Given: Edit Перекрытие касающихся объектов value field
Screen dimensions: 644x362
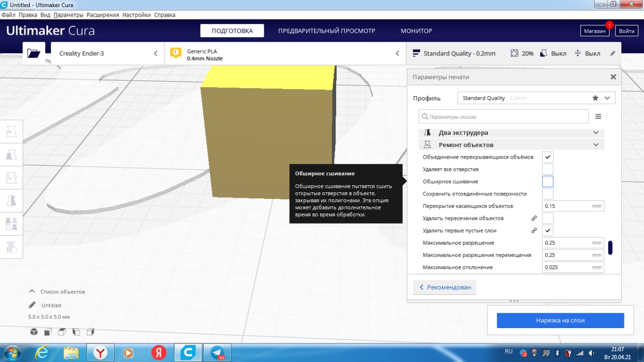Looking at the screenshot, I should pos(573,206).
